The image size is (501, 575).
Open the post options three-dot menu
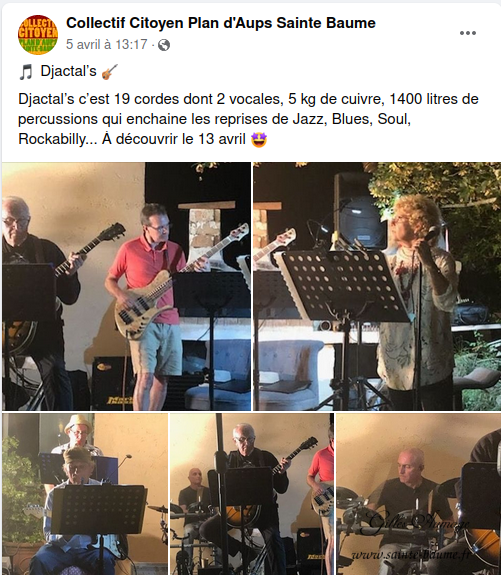tap(468, 33)
